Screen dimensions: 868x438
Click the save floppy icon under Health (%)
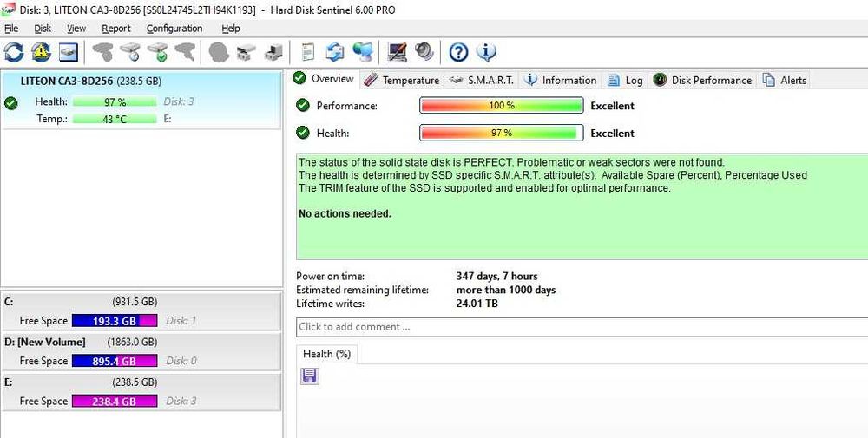[x=310, y=376]
